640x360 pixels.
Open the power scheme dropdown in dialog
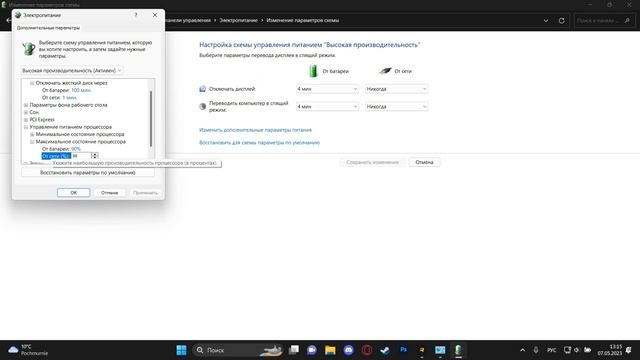[x=72, y=71]
